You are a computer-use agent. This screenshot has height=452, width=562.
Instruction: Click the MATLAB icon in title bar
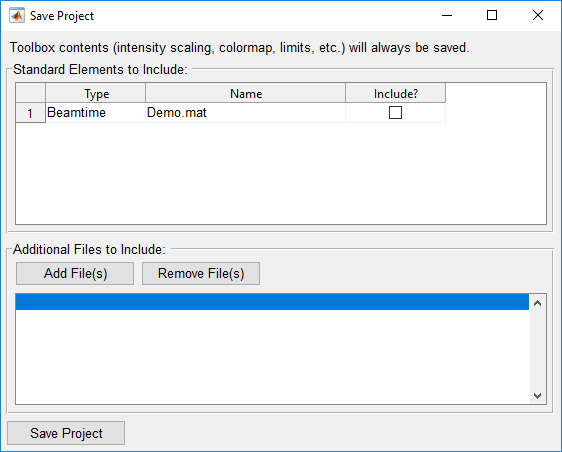tap(17, 15)
